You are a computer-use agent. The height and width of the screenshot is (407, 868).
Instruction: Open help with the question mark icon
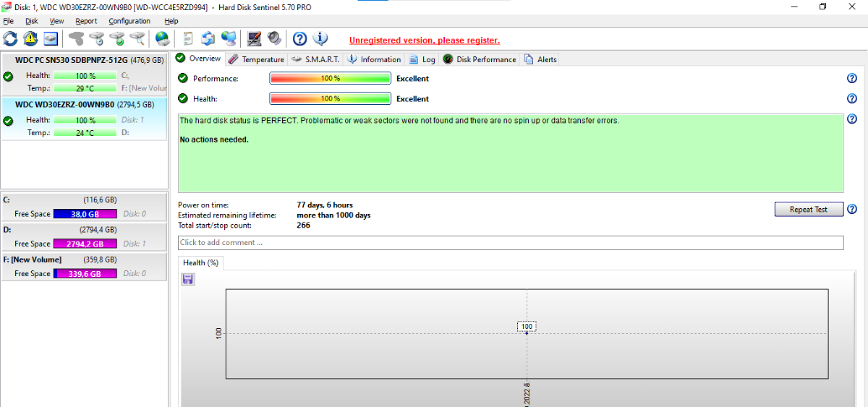pos(299,38)
